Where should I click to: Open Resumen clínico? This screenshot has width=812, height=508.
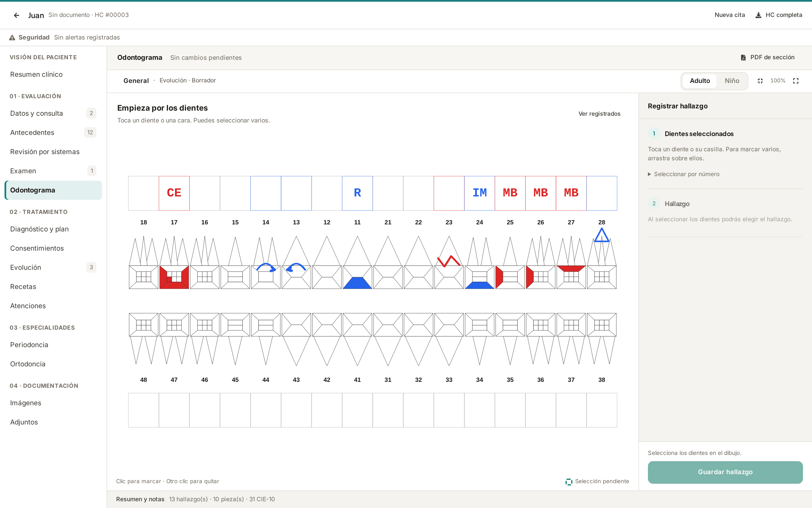click(53, 75)
